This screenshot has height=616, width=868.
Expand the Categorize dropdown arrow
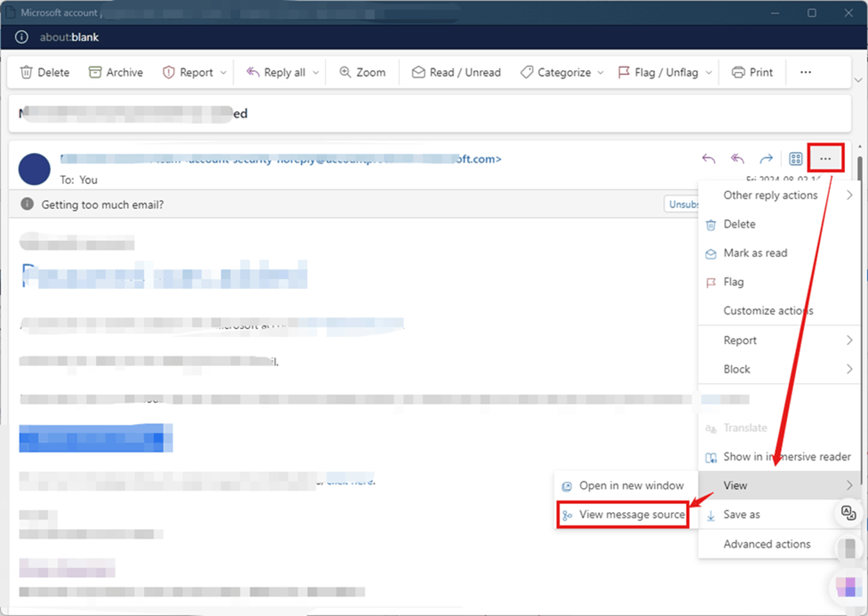click(600, 72)
